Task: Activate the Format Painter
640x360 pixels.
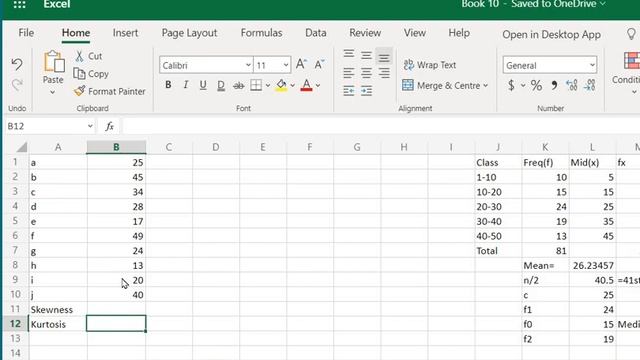Action: [109, 91]
